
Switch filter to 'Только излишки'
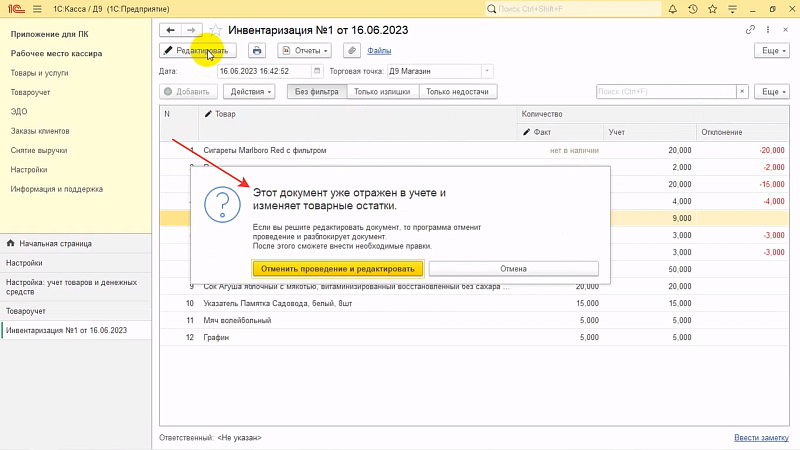383,92
